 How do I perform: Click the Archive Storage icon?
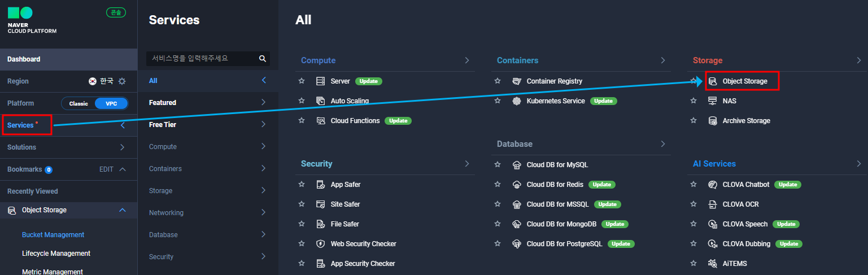point(712,121)
